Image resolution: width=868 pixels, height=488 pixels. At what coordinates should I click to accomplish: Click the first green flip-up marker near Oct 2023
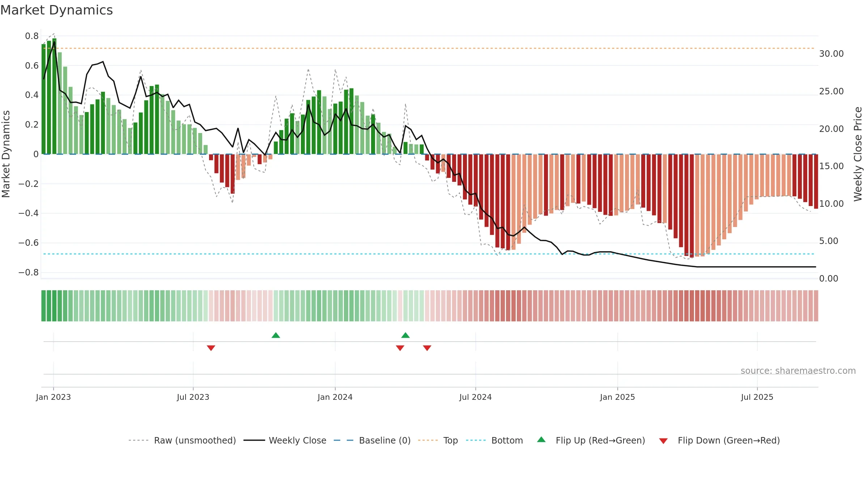tap(276, 335)
